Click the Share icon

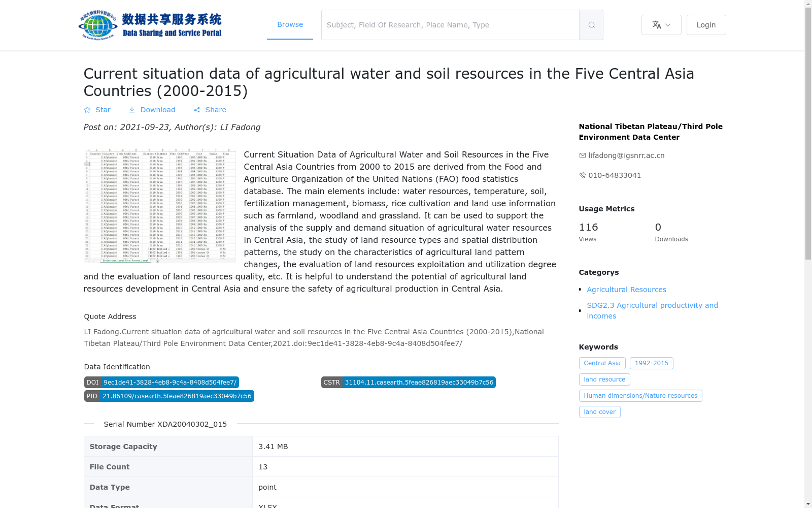click(x=197, y=110)
